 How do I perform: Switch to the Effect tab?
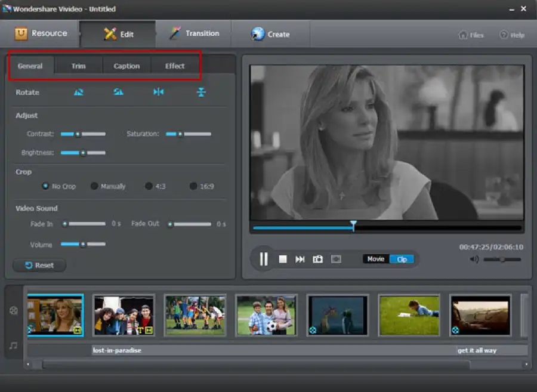click(x=175, y=66)
